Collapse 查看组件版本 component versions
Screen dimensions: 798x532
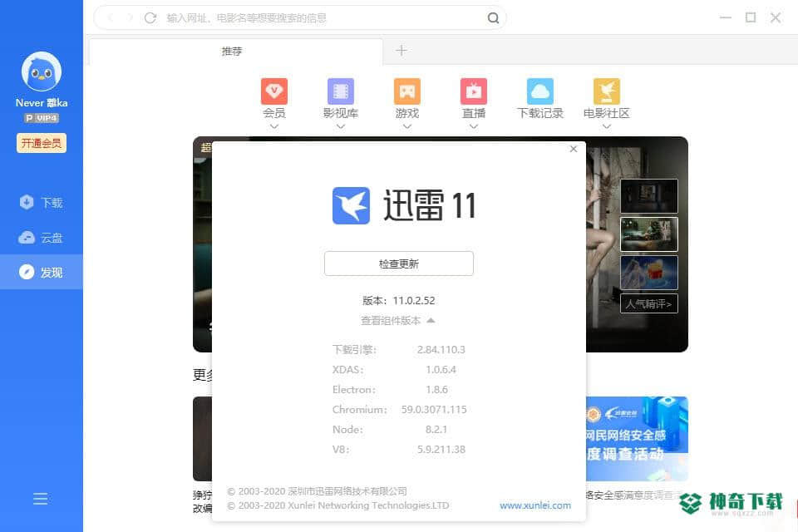click(x=397, y=321)
